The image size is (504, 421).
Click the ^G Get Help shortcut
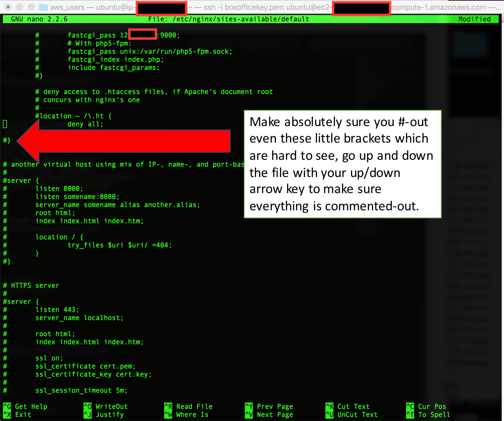coord(25,406)
